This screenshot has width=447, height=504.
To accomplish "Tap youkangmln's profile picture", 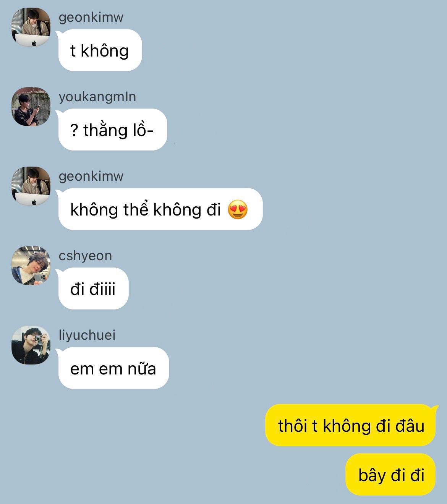I will 31,107.
